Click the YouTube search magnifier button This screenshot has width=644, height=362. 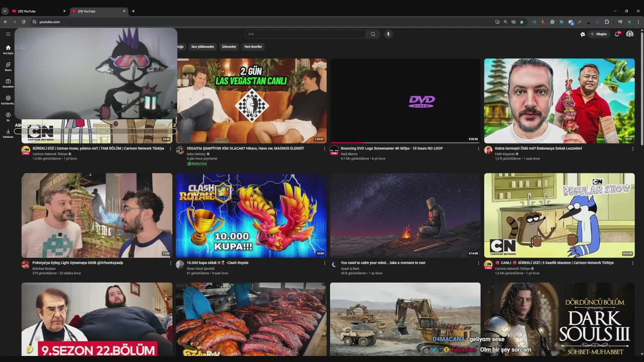point(373,34)
